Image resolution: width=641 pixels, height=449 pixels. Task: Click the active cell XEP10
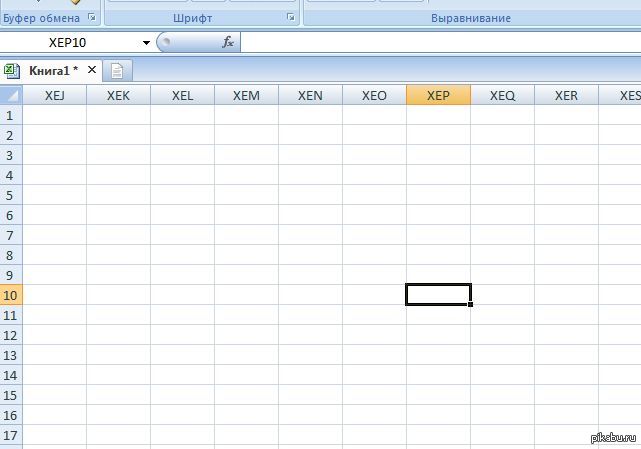click(438, 295)
